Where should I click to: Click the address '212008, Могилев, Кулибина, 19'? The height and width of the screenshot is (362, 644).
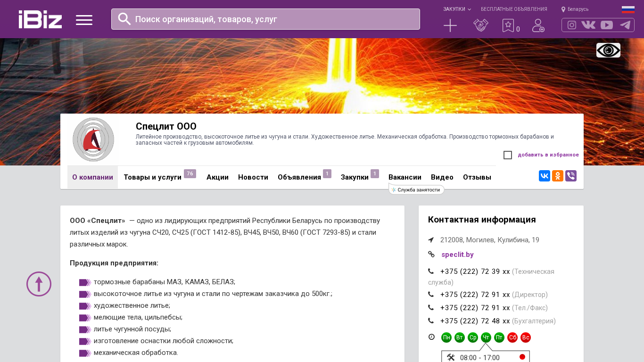(490, 240)
